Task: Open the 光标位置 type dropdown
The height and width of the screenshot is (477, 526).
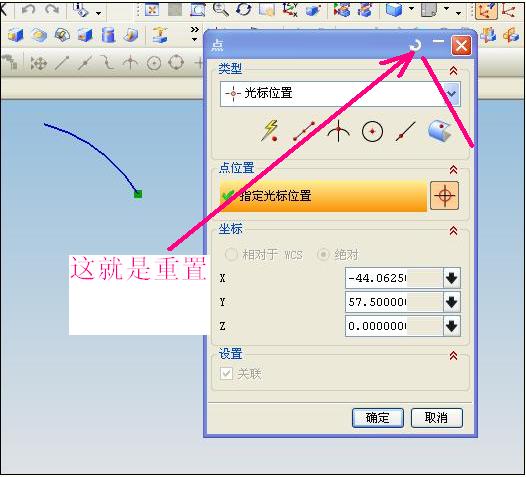Action: tap(452, 93)
